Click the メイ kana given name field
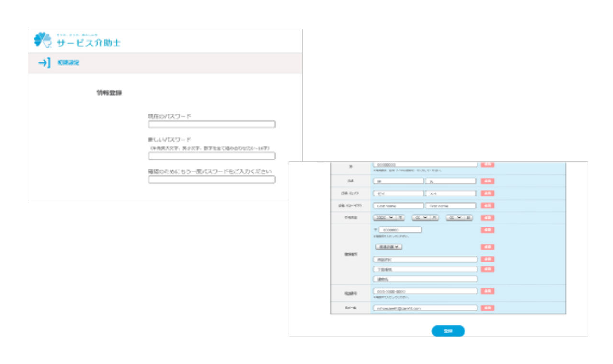This screenshot has width=613, height=364. point(451,193)
